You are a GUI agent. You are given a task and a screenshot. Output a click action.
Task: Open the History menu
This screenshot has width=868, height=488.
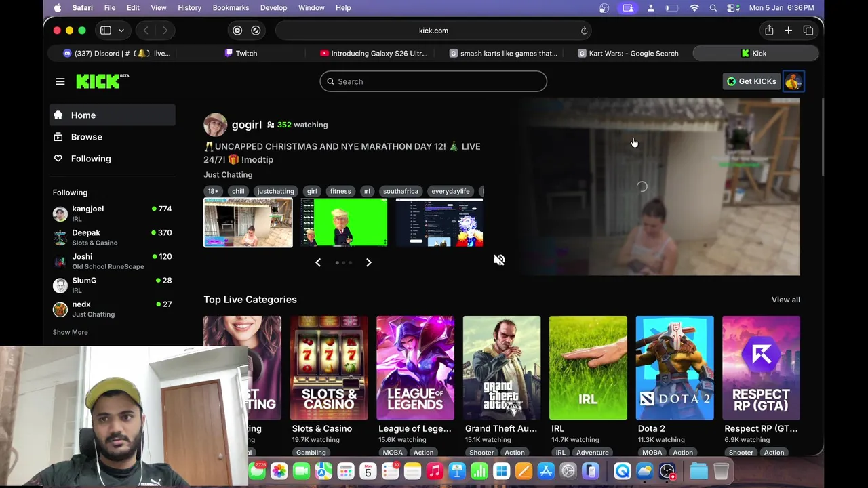(190, 8)
